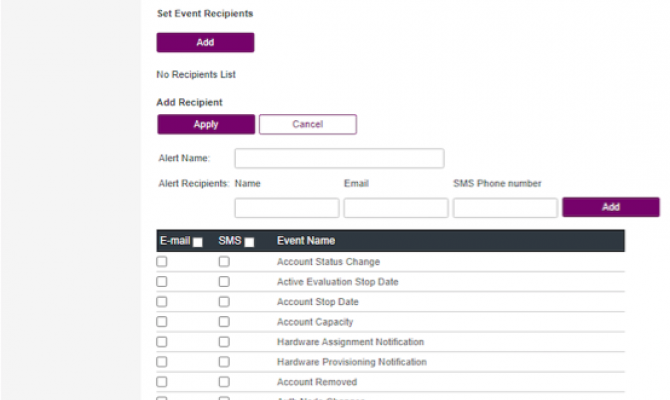
Task: Cancel adding the recipient
Action: coord(307,124)
